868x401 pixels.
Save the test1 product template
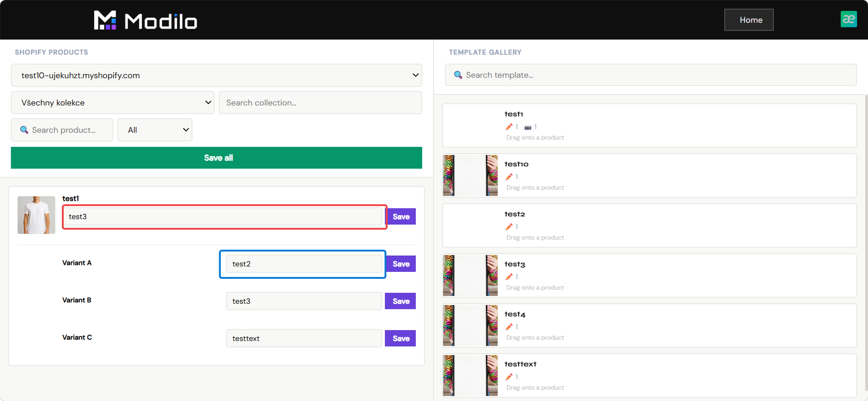[x=401, y=217]
